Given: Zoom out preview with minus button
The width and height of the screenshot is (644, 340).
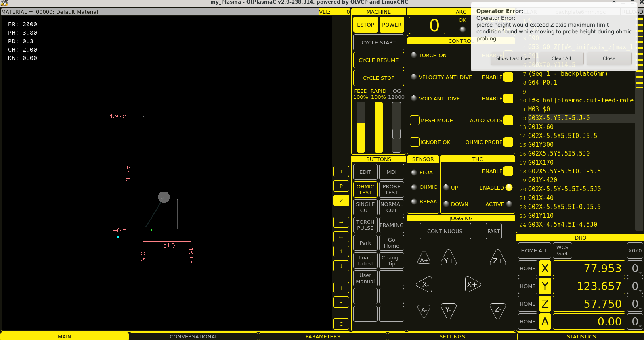Looking at the screenshot, I should 341,302.
